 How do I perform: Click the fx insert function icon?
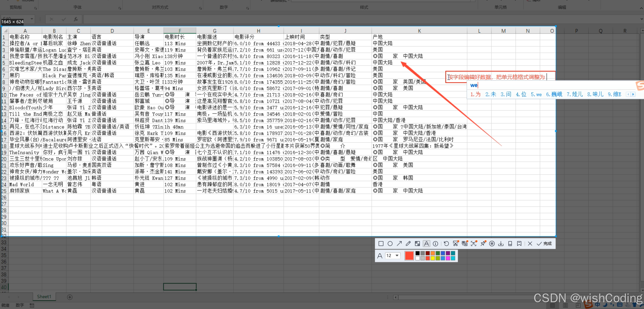(76, 19)
